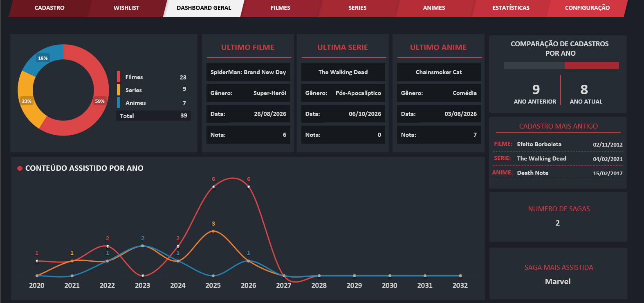Image resolution: width=644 pixels, height=303 pixels.
Task: Click the genre value "Comédia"
Action: click(464, 93)
